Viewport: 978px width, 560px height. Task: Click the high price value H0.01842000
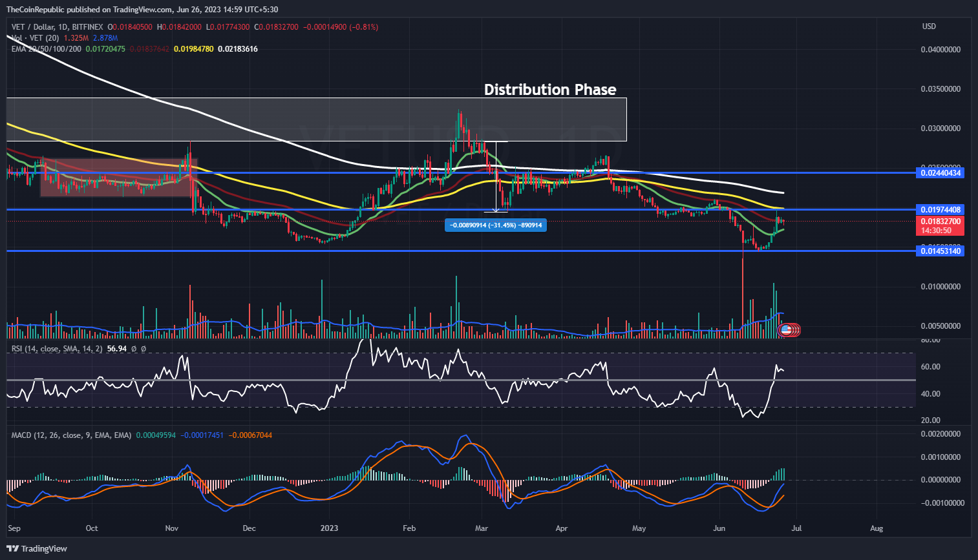(179, 27)
